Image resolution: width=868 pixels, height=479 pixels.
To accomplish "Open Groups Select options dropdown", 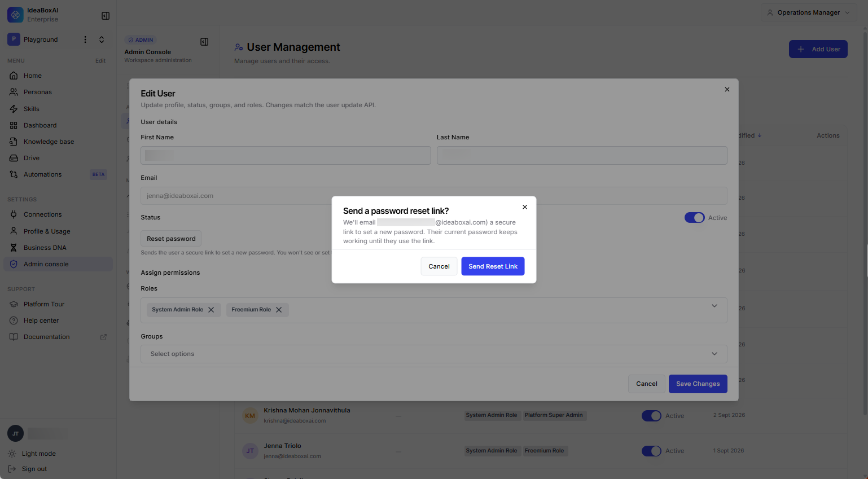I will (433, 354).
